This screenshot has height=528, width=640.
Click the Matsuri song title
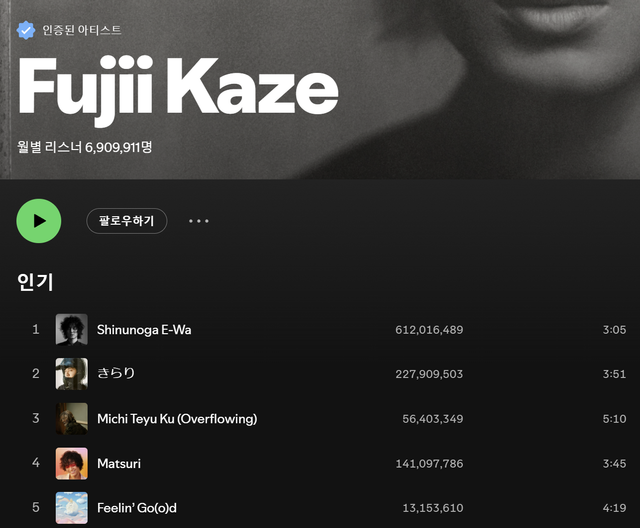(119, 464)
